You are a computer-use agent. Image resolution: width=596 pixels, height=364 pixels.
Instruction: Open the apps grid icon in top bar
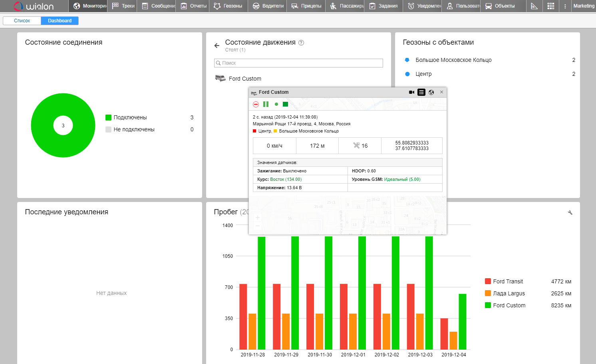pos(550,6)
